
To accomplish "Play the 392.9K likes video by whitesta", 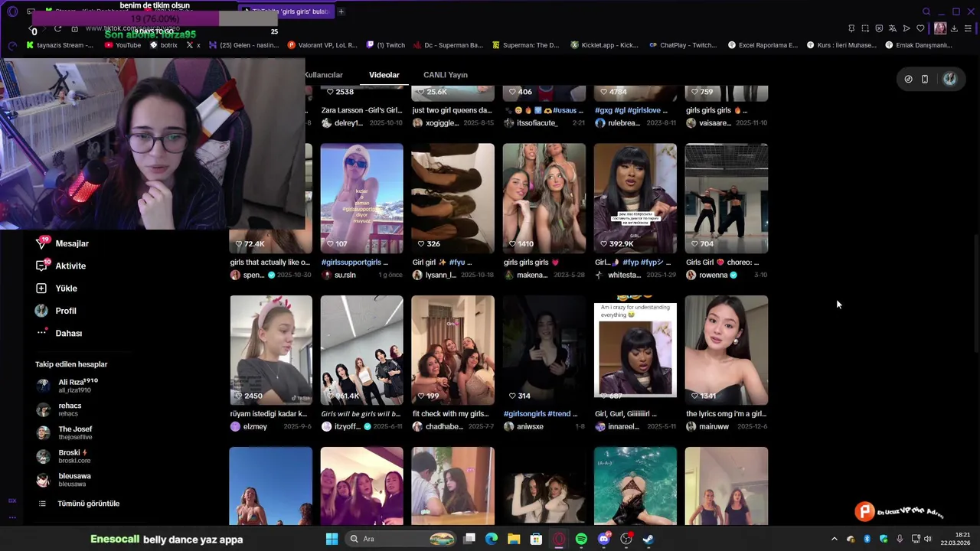I will tap(635, 198).
